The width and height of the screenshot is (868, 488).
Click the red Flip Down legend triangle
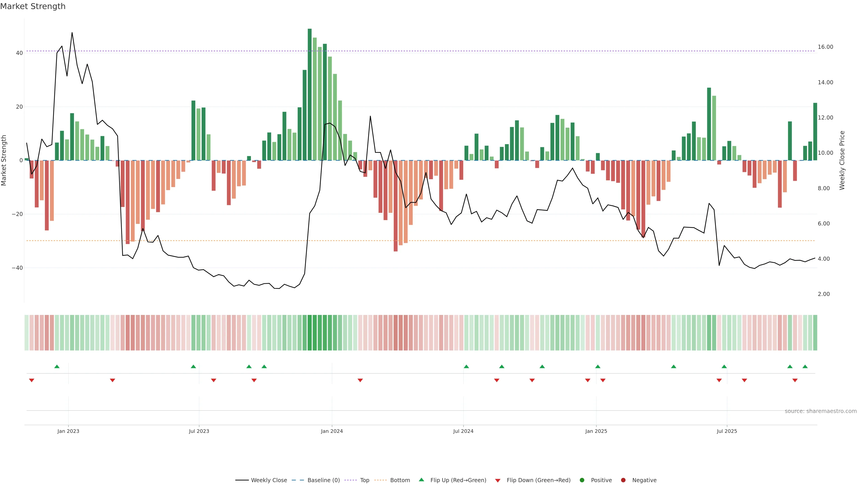coord(498,481)
